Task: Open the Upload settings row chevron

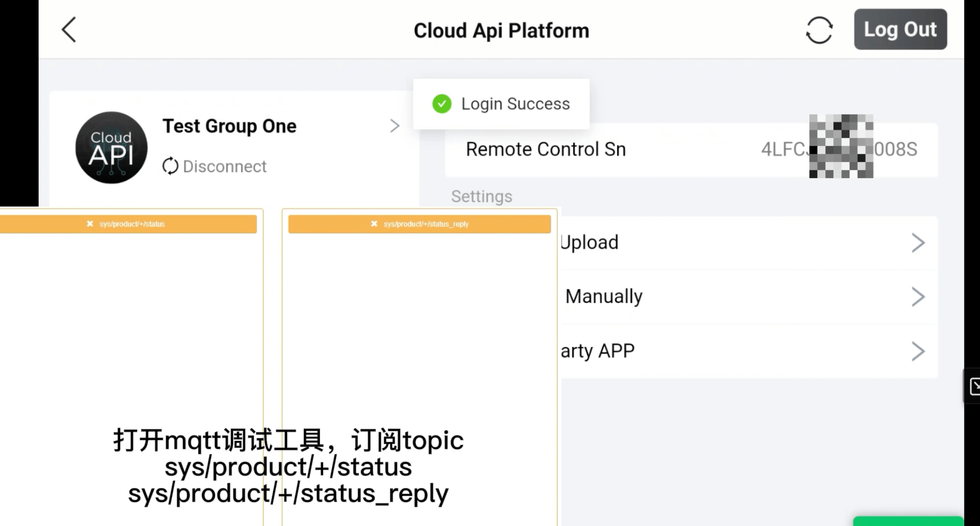Action: [x=917, y=243]
